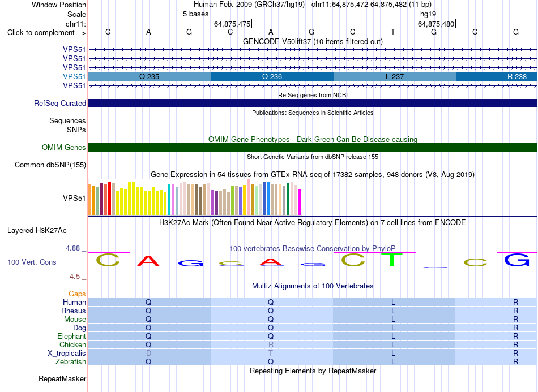This screenshot has width=538, height=392.
Task: Click the GTEx VPS51 expression bar chart
Action: [195, 197]
